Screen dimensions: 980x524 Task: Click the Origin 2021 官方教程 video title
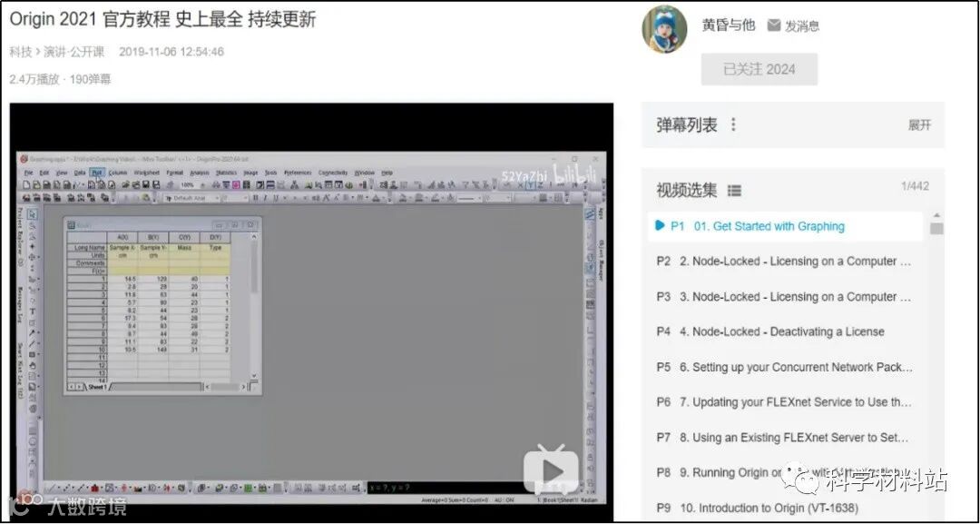coord(162,19)
